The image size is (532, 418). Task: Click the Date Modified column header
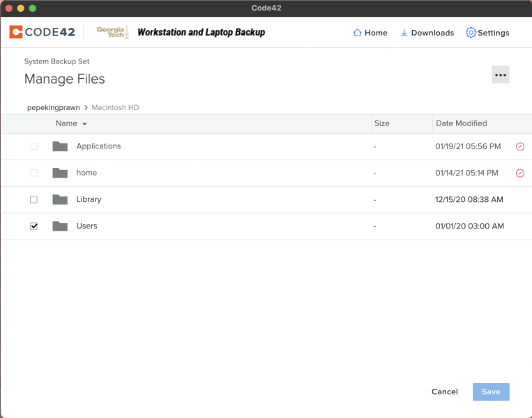click(x=461, y=123)
